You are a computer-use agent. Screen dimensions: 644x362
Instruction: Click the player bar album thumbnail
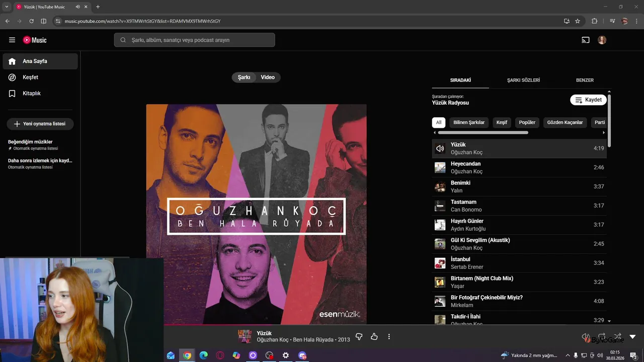click(245, 336)
